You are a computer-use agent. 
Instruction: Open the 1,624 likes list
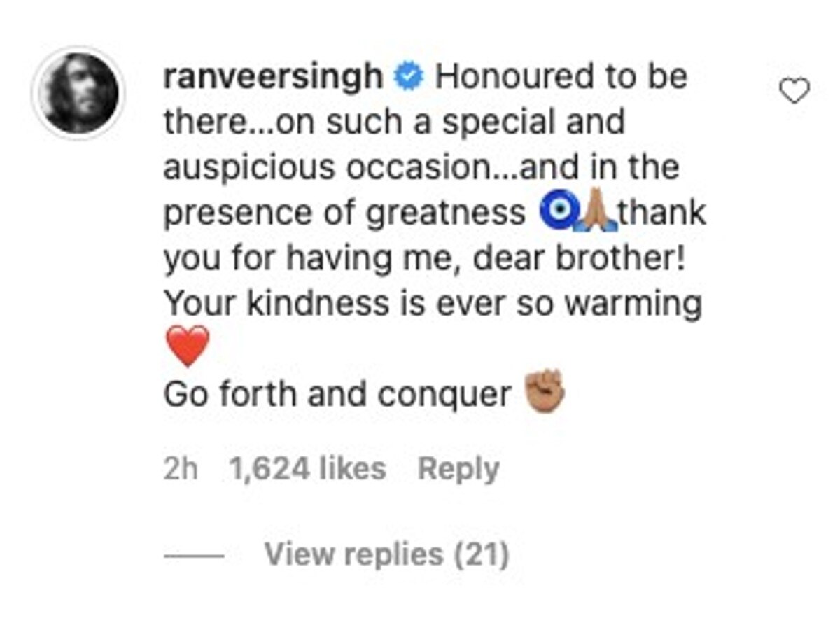point(308,469)
